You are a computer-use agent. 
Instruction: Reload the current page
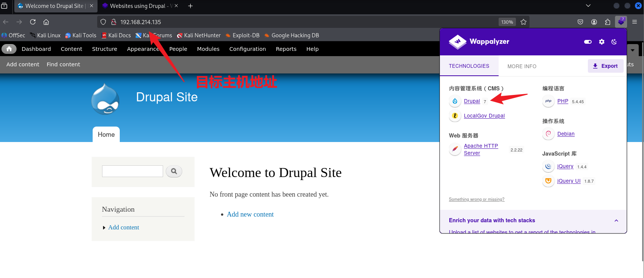pos(33,22)
